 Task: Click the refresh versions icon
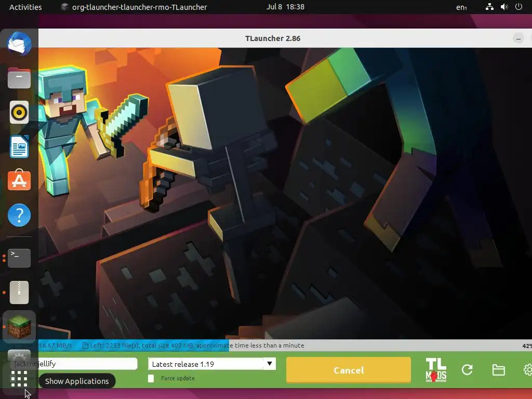[x=467, y=370]
